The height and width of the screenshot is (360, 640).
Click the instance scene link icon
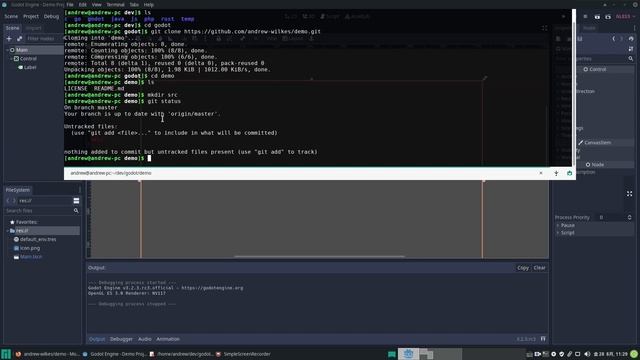[x=19, y=38]
